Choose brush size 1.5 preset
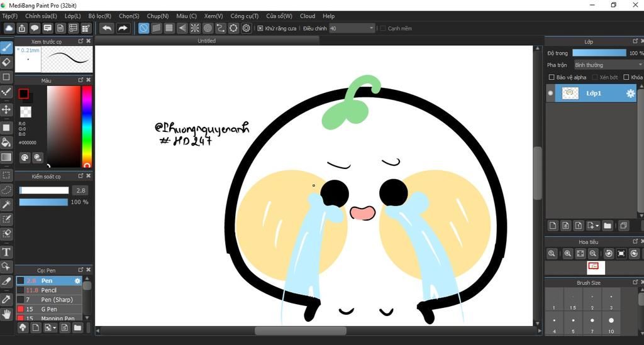 (573, 300)
